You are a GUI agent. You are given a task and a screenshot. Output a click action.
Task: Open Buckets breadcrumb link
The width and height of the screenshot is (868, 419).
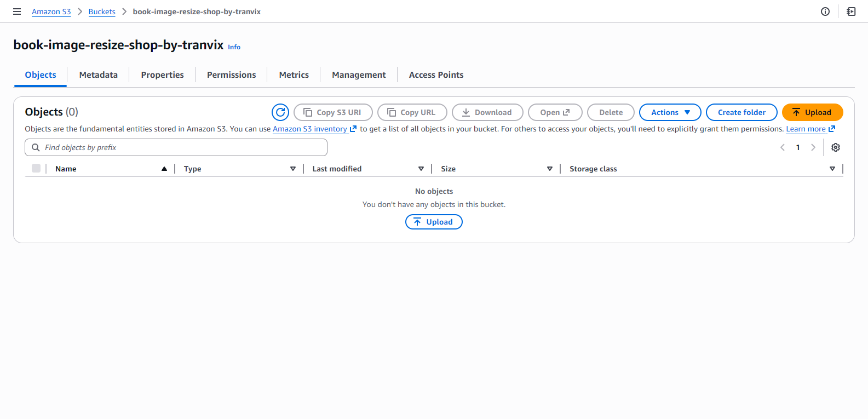(102, 12)
